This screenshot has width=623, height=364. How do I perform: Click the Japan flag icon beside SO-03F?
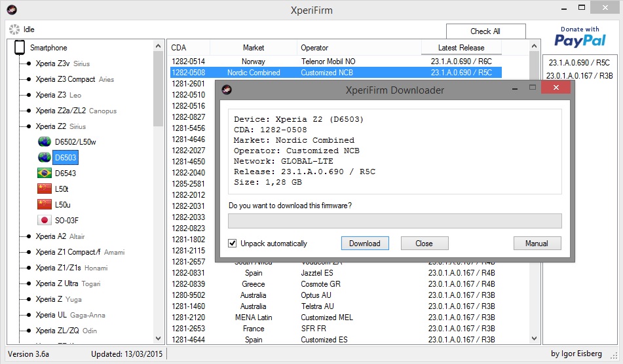pyautogui.click(x=45, y=221)
